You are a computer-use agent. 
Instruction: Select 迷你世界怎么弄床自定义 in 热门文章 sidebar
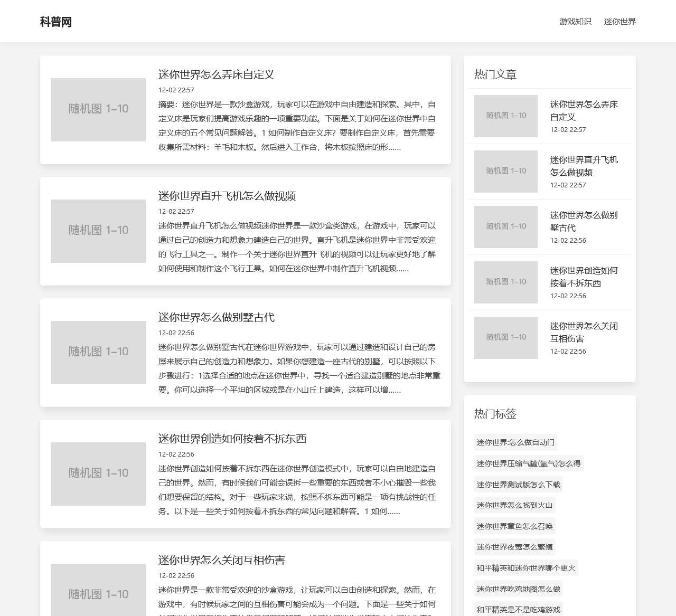pyautogui.click(x=584, y=110)
